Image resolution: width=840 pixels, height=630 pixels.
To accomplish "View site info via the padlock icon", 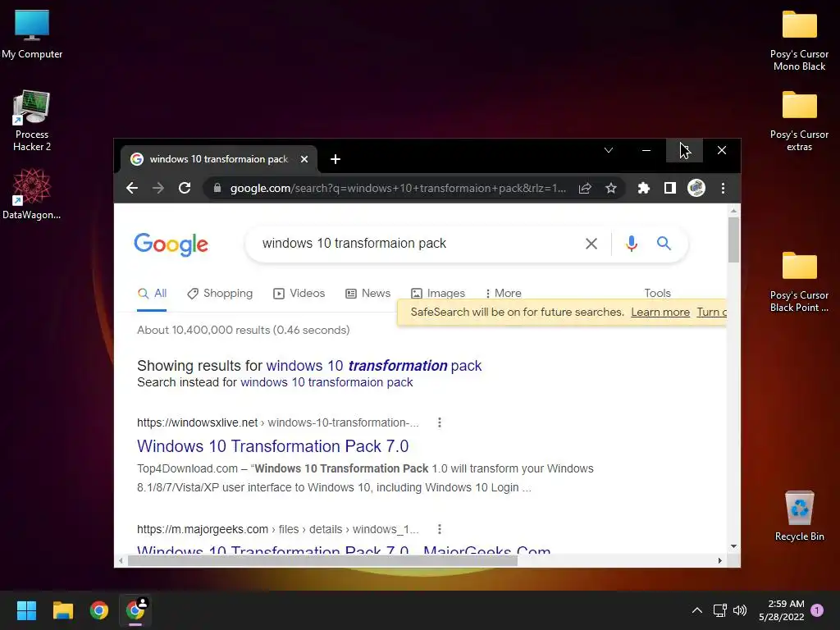I will (217, 188).
